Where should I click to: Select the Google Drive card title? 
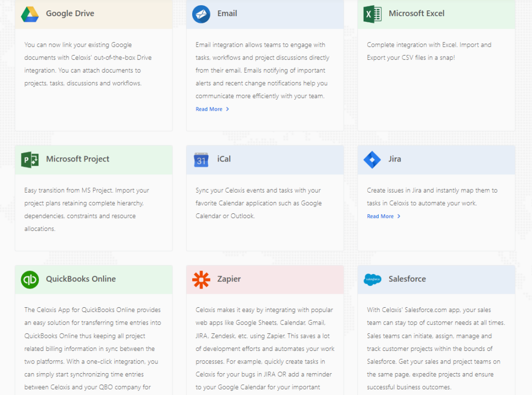[x=70, y=13]
